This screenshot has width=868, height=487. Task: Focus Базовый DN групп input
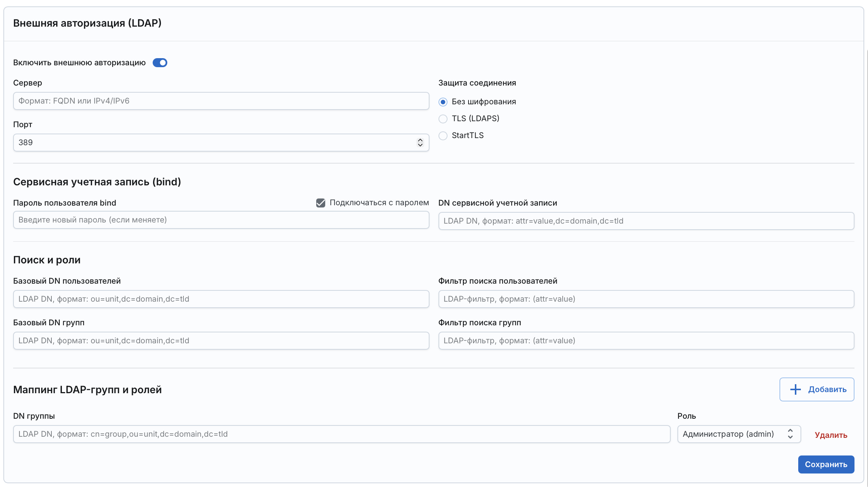221,341
